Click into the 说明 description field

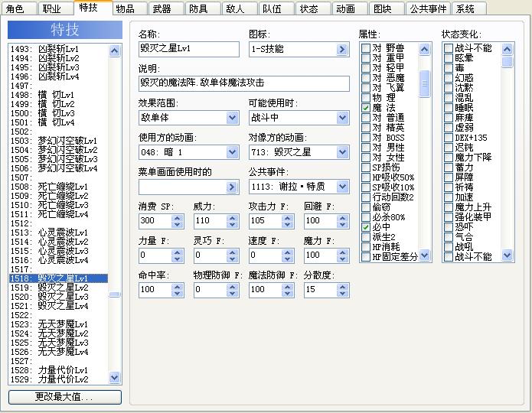click(244, 83)
